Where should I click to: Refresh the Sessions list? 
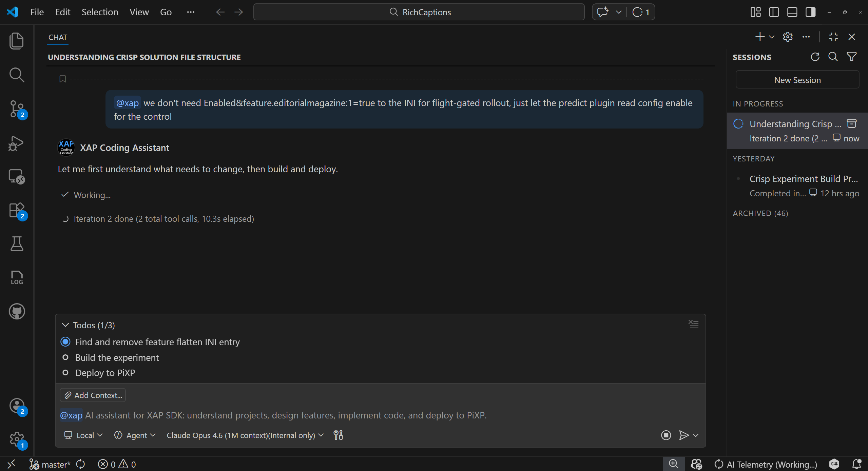tap(815, 57)
